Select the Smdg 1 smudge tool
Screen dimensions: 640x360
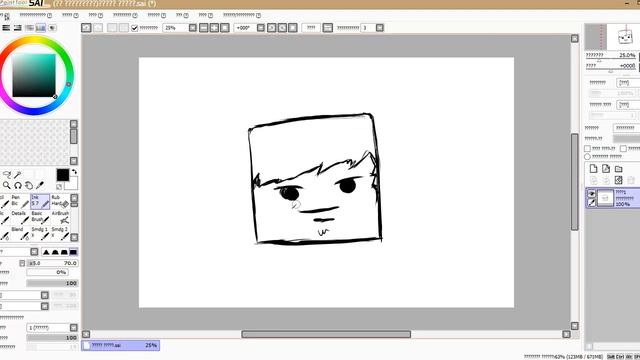tap(40, 233)
